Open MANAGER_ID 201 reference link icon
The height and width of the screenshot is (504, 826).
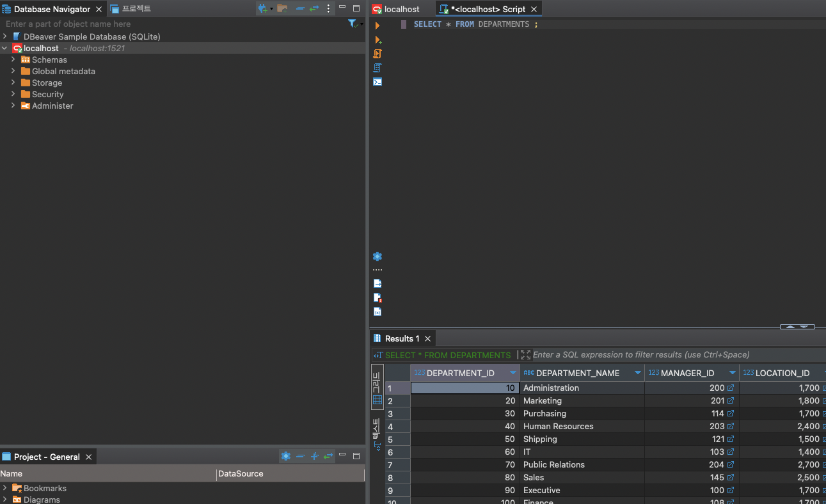731,400
